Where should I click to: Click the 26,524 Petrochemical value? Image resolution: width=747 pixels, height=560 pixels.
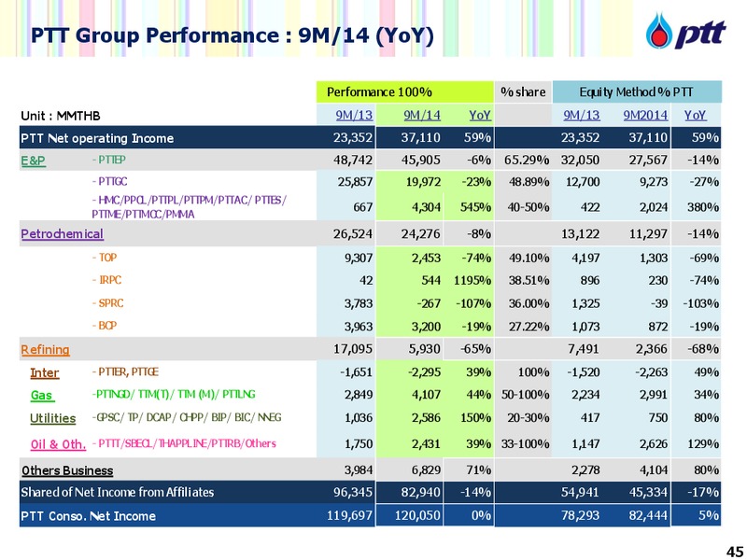353,234
